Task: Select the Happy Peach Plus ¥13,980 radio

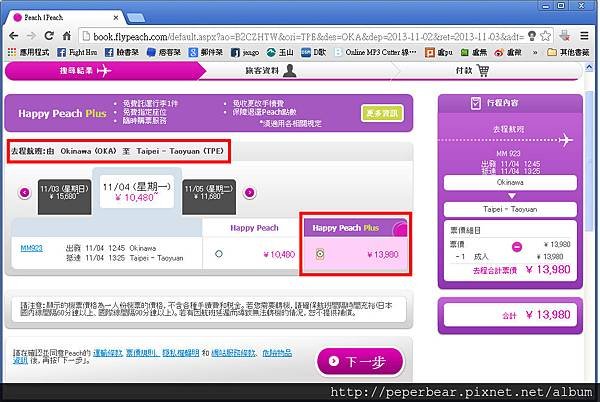Action: 320,254
